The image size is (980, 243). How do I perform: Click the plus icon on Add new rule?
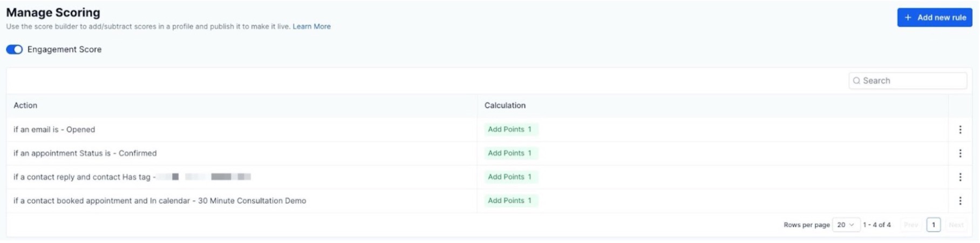pos(908,18)
